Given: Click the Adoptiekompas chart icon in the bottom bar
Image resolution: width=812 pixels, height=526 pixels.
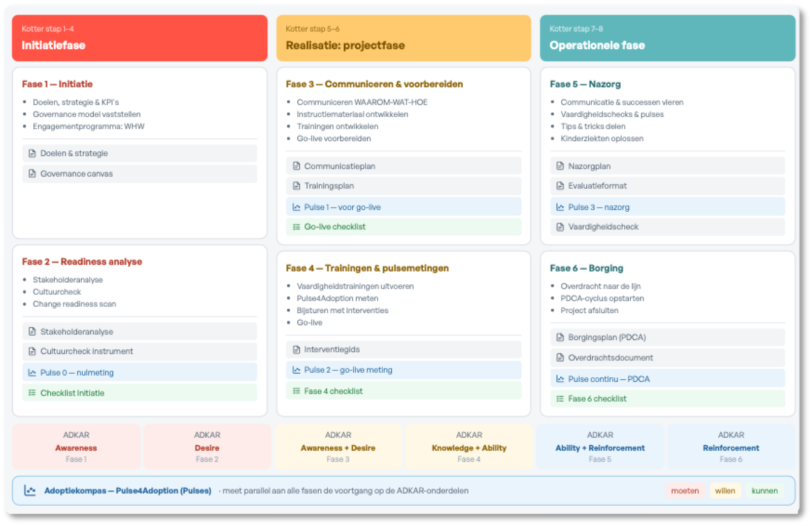Looking at the screenshot, I should coord(30,490).
